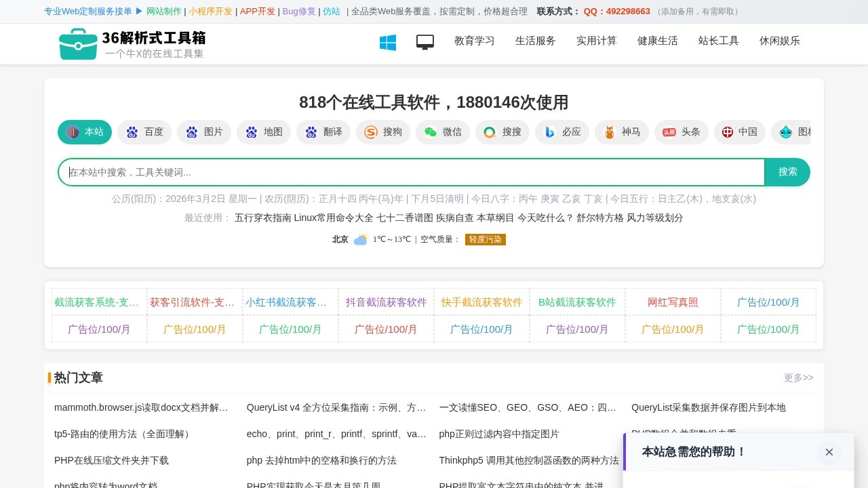Switch search source to 地图
The width and height of the screenshot is (868, 488).
(x=264, y=132)
